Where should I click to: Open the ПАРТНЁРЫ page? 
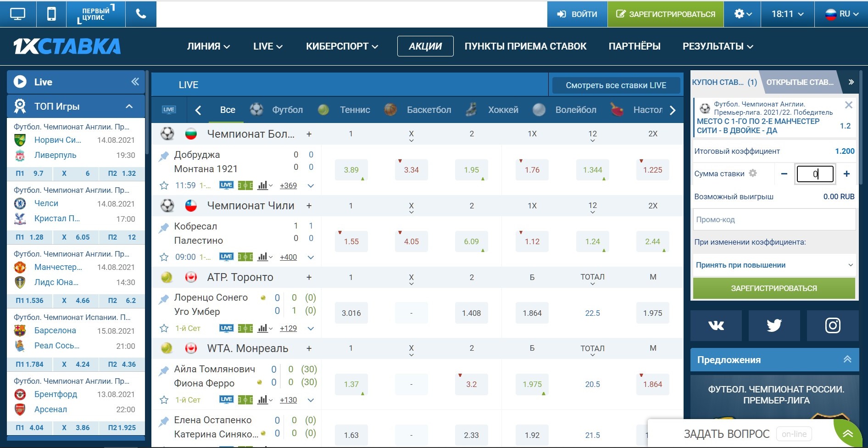(x=634, y=46)
